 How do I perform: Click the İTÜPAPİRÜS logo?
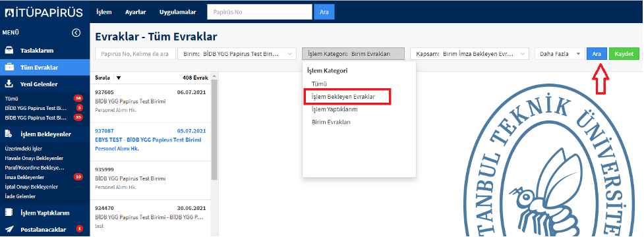[x=44, y=13]
